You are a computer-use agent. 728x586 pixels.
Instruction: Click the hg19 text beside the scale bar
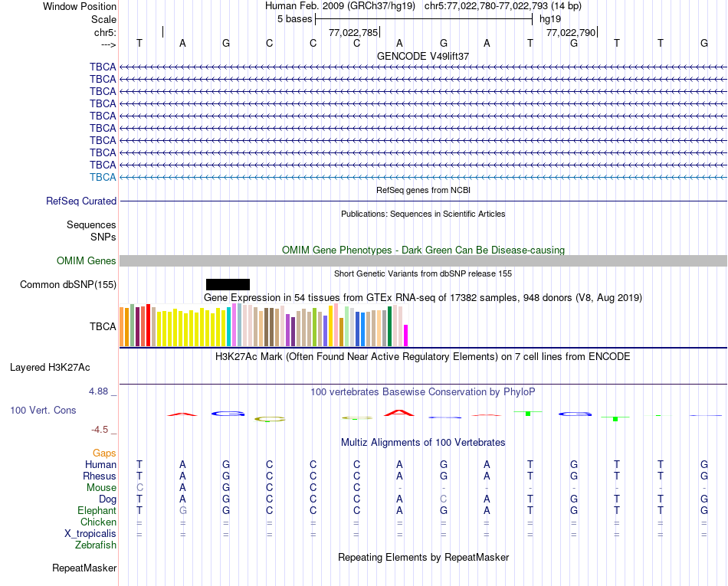pos(550,19)
